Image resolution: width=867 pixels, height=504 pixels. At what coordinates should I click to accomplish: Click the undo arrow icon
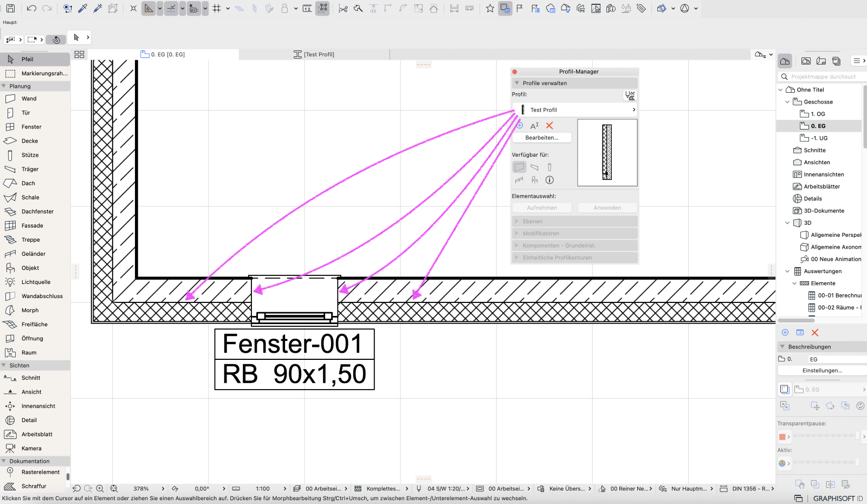click(x=31, y=8)
